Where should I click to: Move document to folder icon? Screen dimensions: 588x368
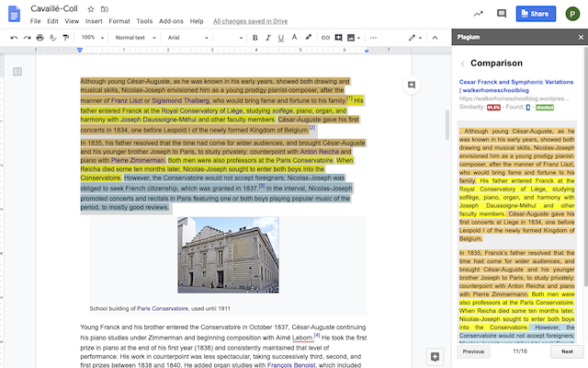[x=105, y=9]
